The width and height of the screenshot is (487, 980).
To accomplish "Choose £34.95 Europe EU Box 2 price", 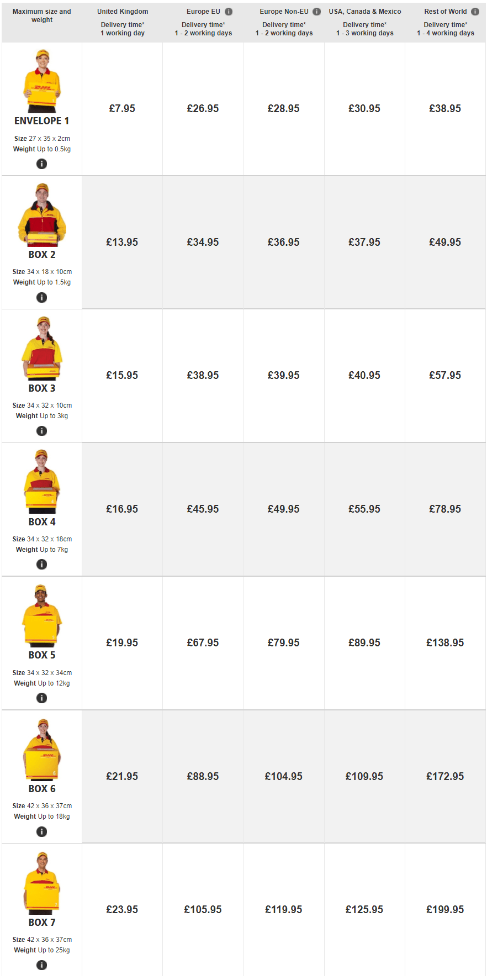I will (x=203, y=243).
